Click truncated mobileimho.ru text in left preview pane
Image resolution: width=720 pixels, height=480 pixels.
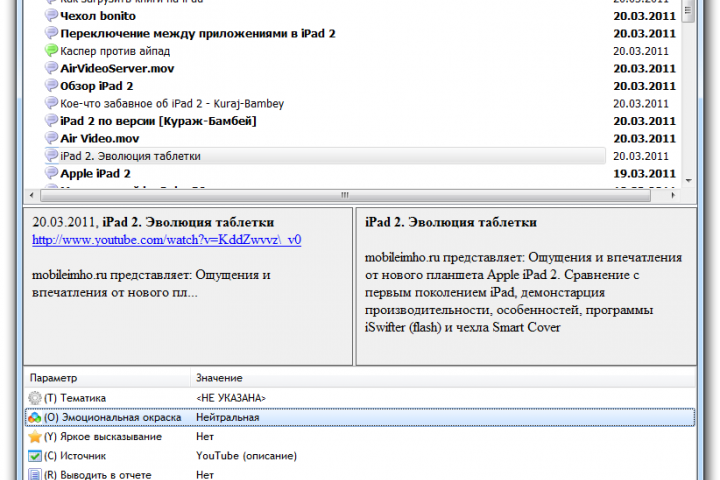(x=151, y=283)
